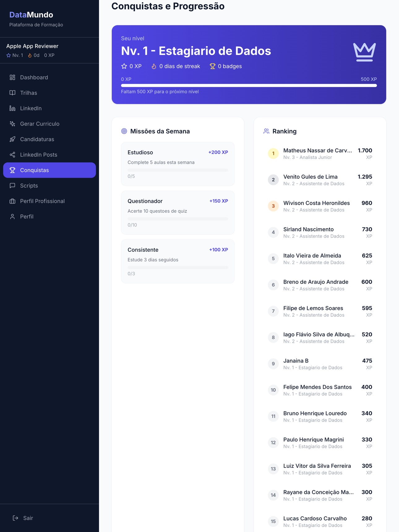Click the Estudioso mission 0/5 progress bar
Image resolution: width=399 pixels, height=532 pixels.
pyautogui.click(x=178, y=170)
